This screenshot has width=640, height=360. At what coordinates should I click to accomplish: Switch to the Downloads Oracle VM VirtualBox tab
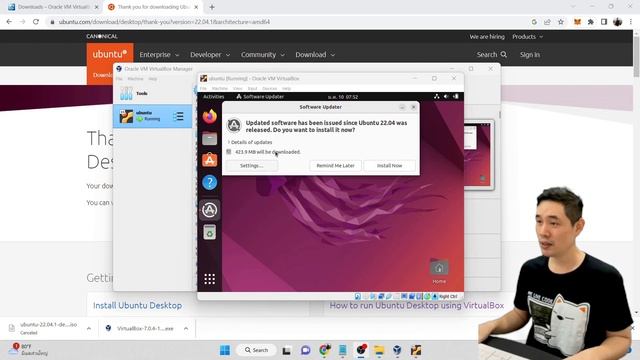[x=53, y=7]
